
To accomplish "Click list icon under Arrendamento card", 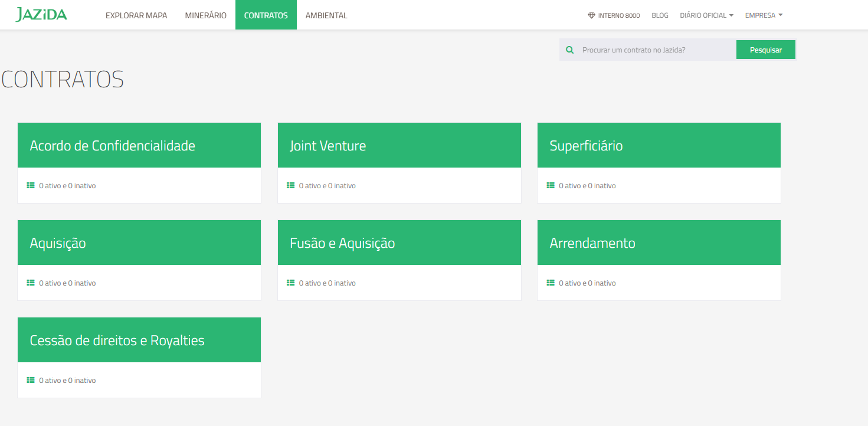I will (x=550, y=283).
